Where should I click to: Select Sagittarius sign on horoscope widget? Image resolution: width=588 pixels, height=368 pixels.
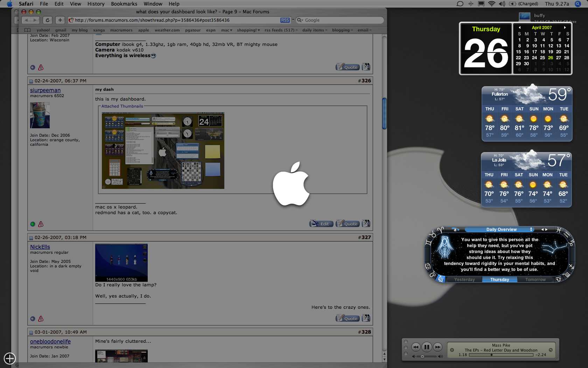pyautogui.click(x=571, y=266)
